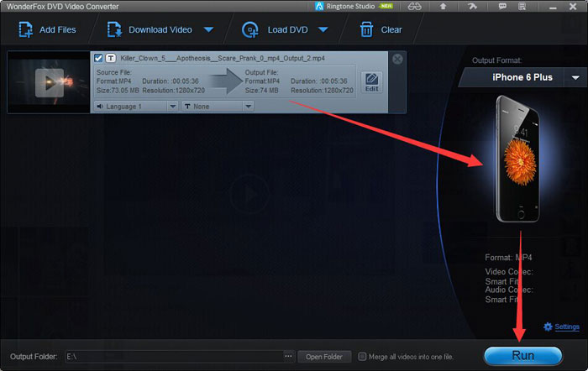The width and height of the screenshot is (588, 371).
Task: Click the Load DVD label
Action: (287, 29)
